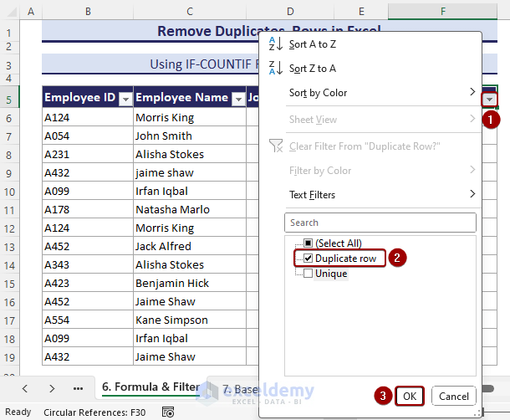Open the Employee Name filter dropdown
Image resolution: width=510 pixels, height=420 pixels.
pyautogui.click(x=238, y=99)
